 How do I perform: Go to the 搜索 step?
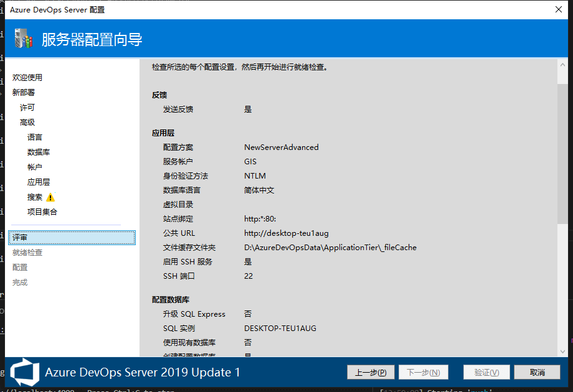point(35,197)
